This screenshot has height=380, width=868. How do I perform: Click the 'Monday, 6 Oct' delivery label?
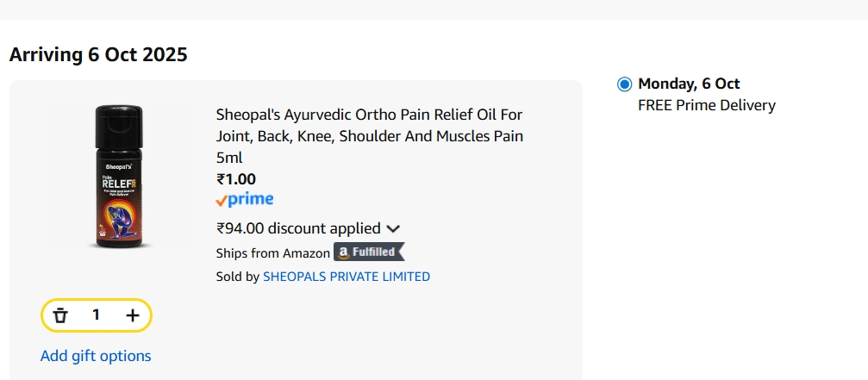[x=689, y=84]
